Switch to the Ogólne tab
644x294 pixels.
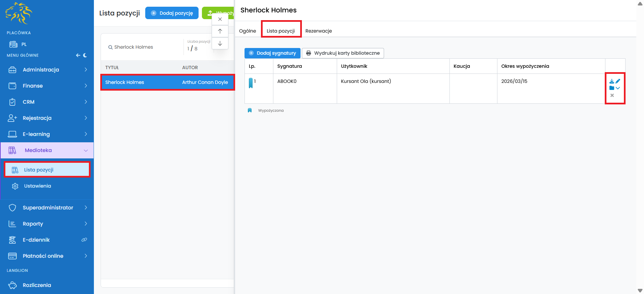tap(248, 31)
